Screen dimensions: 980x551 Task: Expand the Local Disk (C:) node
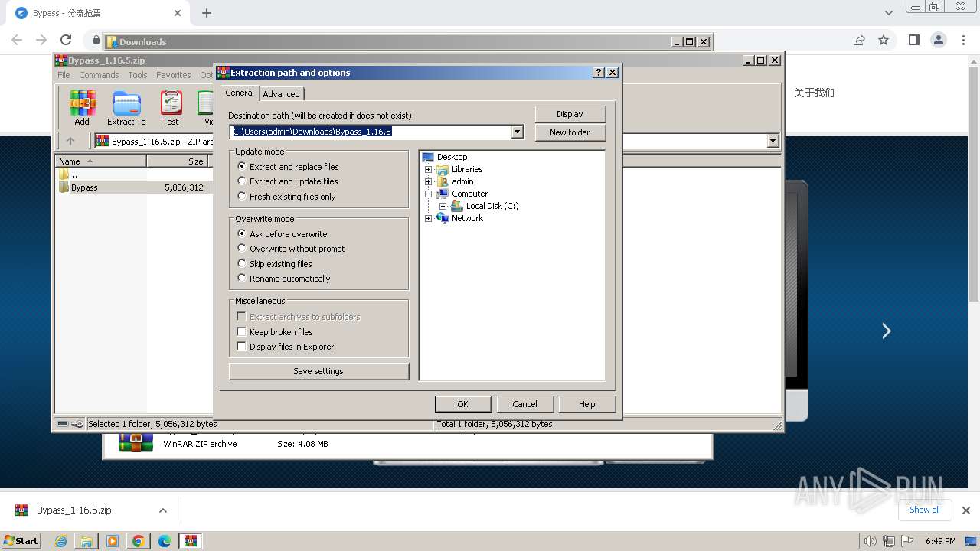tap(443, 206)
